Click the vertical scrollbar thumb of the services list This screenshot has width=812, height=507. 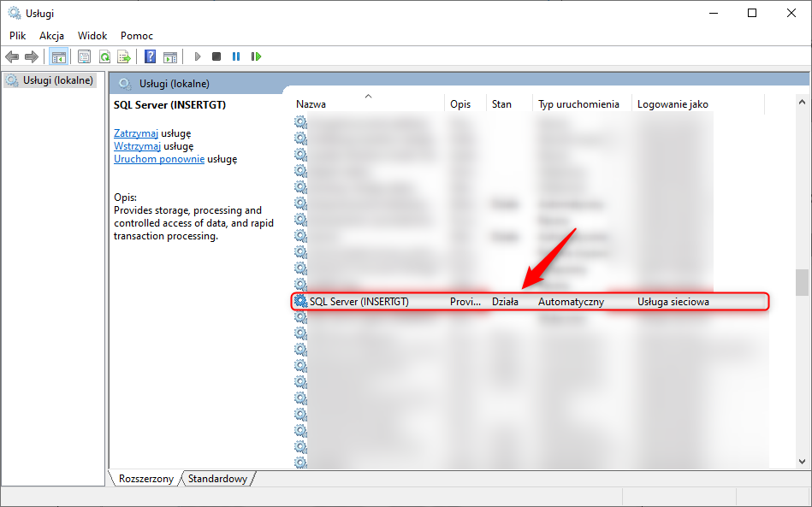[803, 282]
